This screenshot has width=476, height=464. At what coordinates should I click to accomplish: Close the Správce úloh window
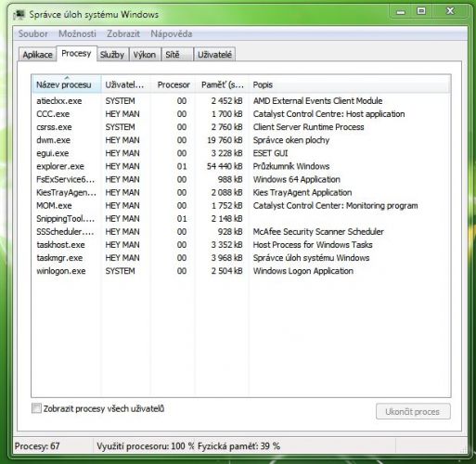[450, 12]
